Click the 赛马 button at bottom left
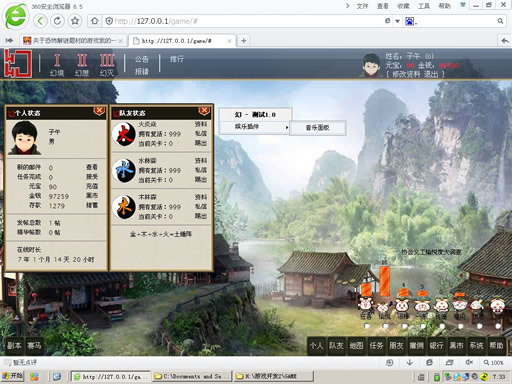The image size is (512, 384). click(34, 346)
